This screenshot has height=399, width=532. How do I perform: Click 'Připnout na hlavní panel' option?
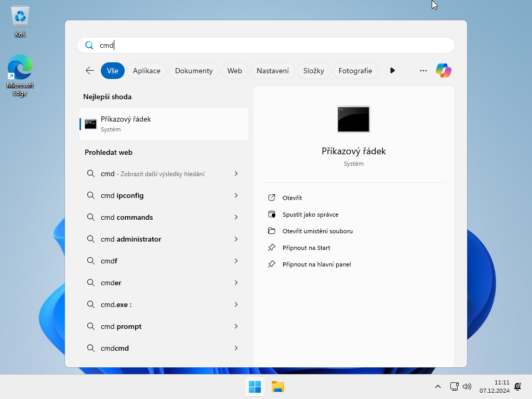[x=316, y=264]
